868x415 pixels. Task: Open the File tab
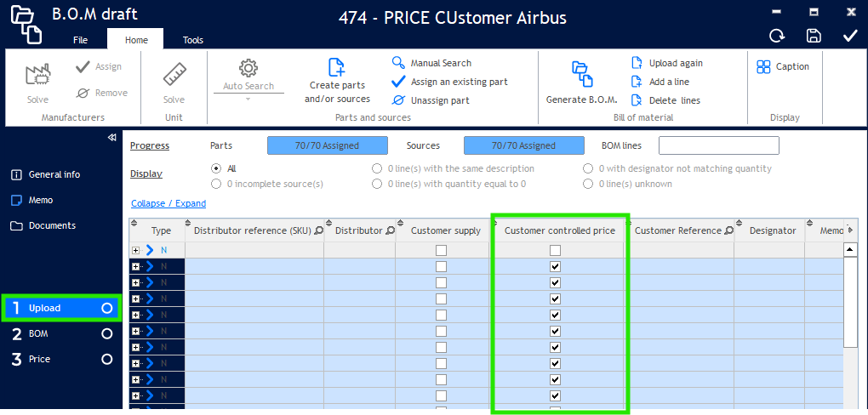point(80,40)
